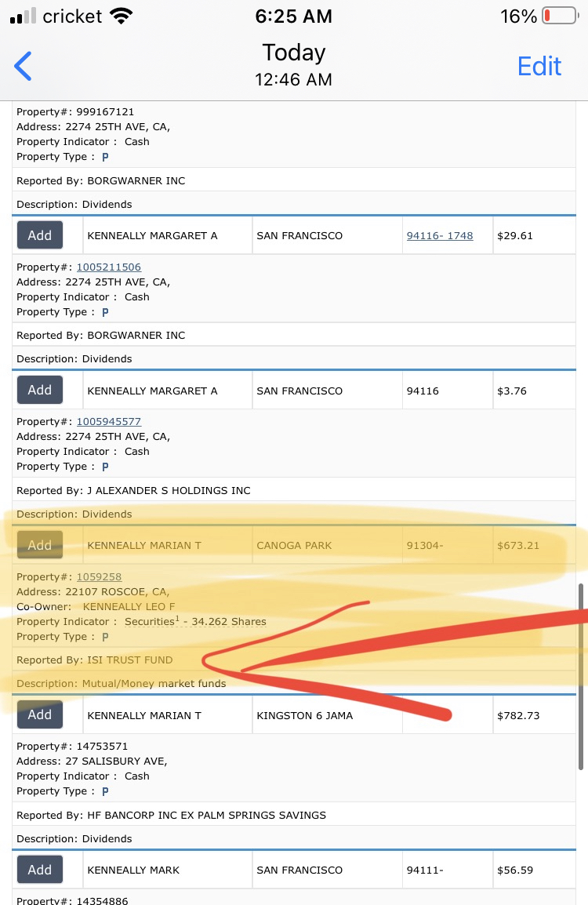Open ZIP code link 94116- 1748

(440, 235)
